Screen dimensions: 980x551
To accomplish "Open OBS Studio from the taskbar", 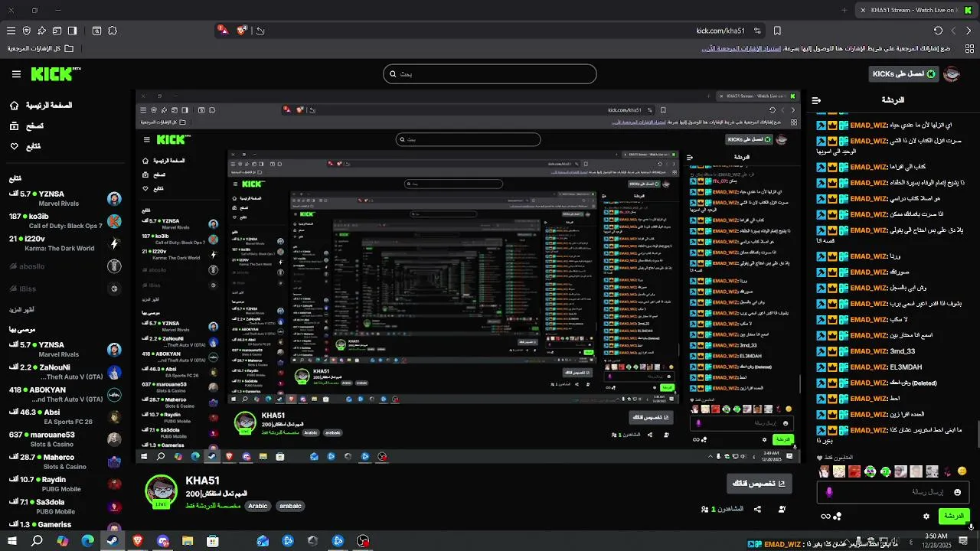I will 363,541.
